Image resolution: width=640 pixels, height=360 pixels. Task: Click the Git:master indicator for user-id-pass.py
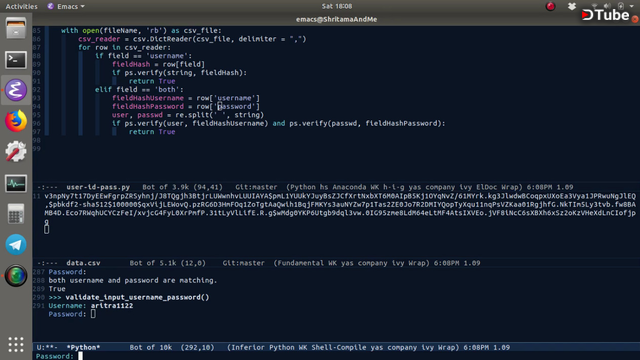[x=256, y=187]
